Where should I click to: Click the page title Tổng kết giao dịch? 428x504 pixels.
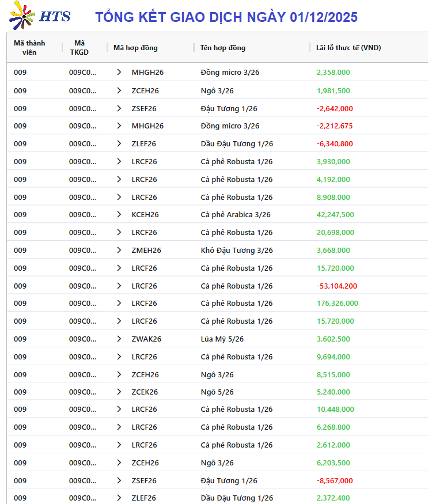(x=226, y=17)
